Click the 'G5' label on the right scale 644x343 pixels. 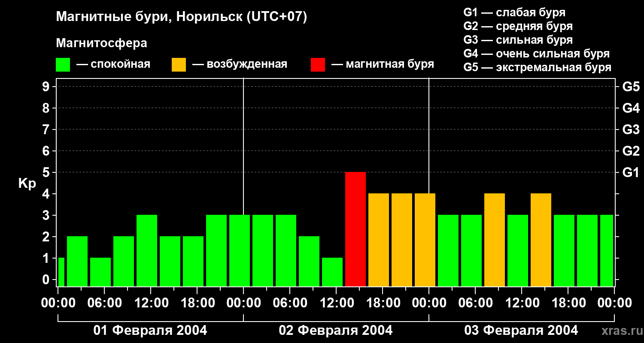click(631, 87)
